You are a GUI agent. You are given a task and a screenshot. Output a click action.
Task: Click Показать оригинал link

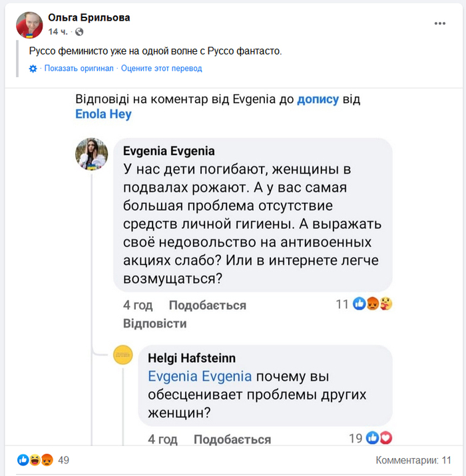(x=80, y=69)
